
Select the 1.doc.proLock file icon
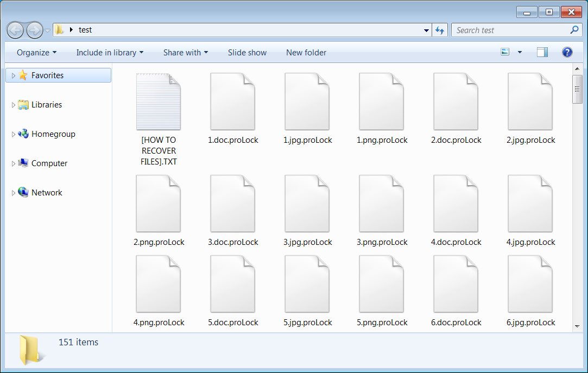232,102
